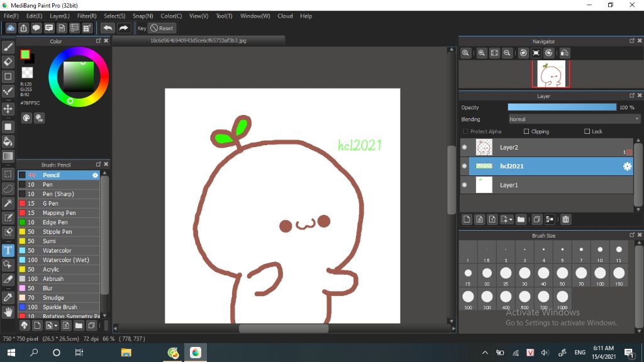This screenshot has height=362, width=644.
Task: Select the Move tool
Action: 8,109
